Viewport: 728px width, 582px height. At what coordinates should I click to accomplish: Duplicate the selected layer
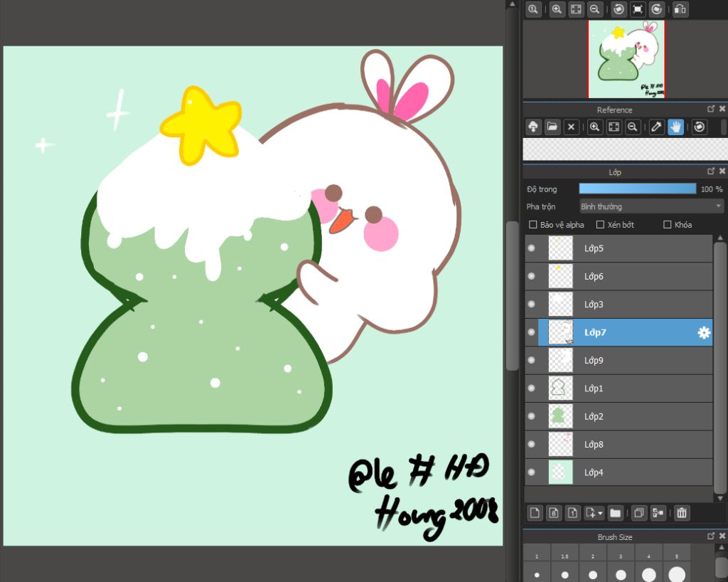639,513
